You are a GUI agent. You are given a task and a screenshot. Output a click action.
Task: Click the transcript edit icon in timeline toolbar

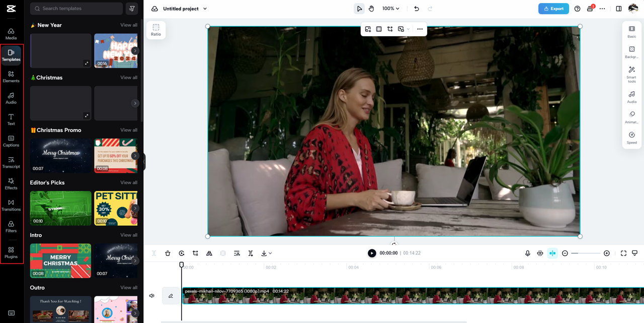click(237, 253)
